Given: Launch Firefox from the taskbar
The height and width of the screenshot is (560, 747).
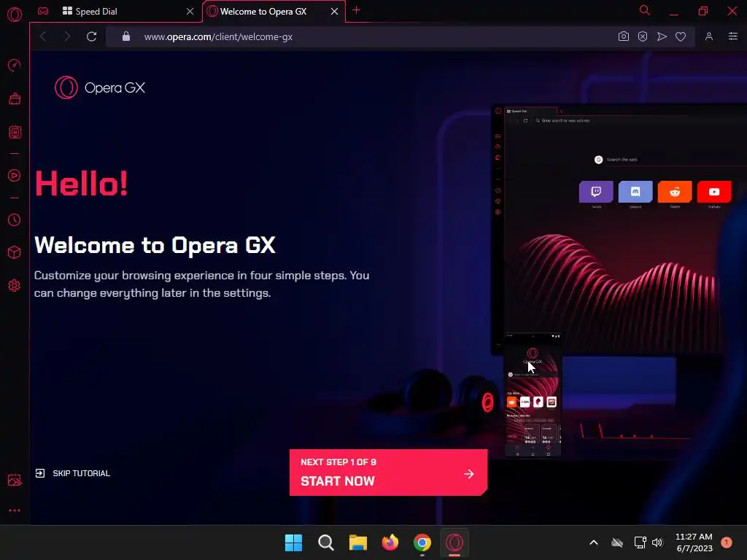Looking at the screenshot, I should [390, 542].
